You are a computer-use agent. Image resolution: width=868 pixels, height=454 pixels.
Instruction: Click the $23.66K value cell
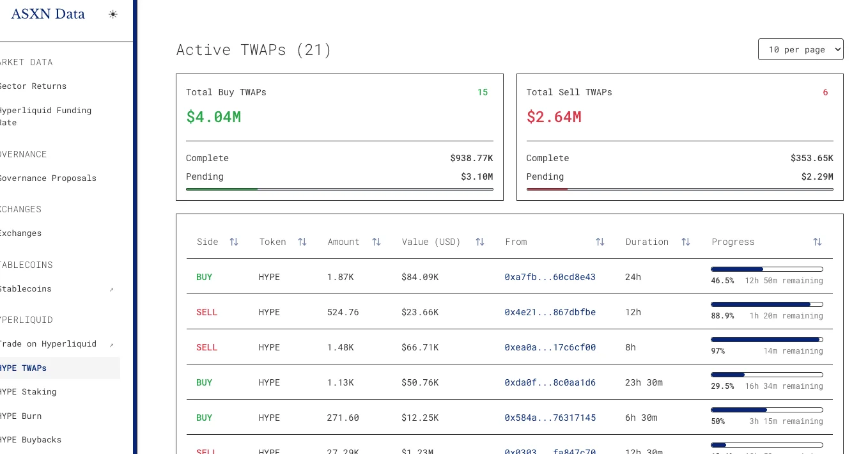point(420,312)
